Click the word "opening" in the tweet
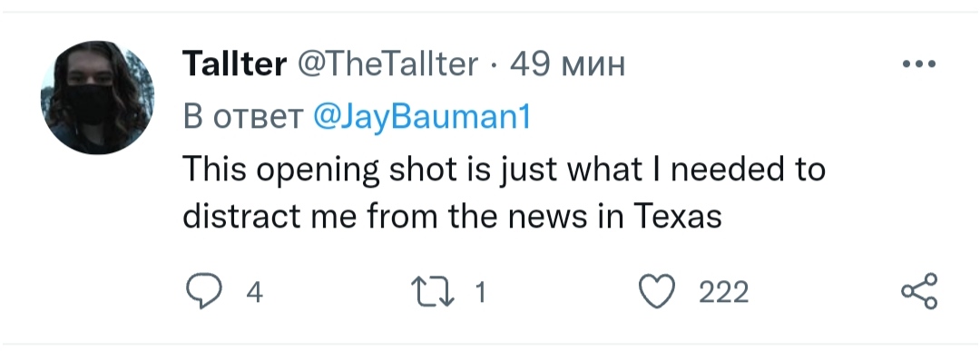Viewport: 980px width, 351px height. click(x=318, y=171)
